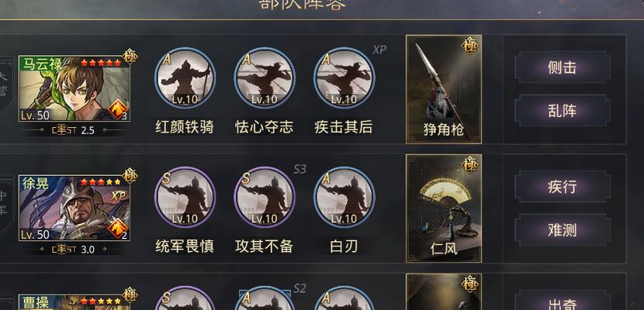644x310 pixels.
Task: Click the 疾击其后 skill icon
Action: point(345,78)
